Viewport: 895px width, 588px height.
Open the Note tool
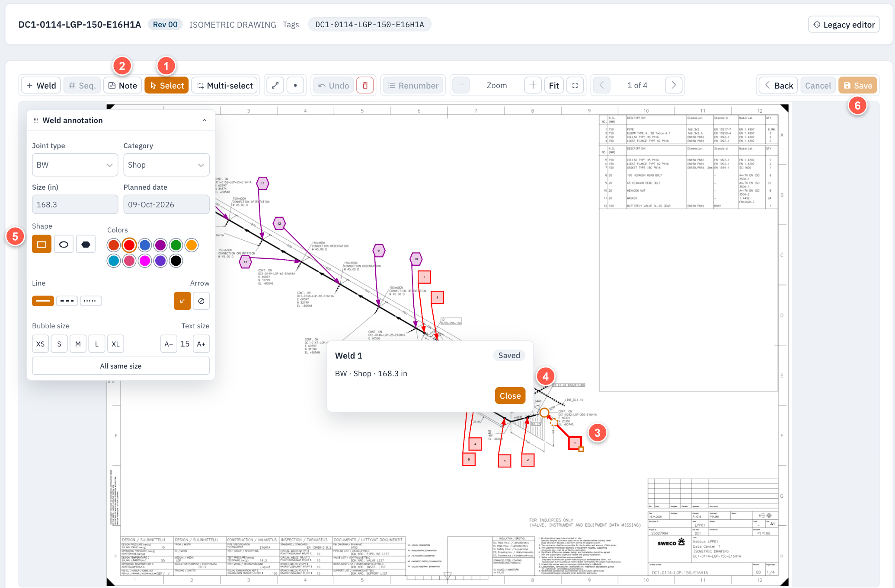coord(123,86)
